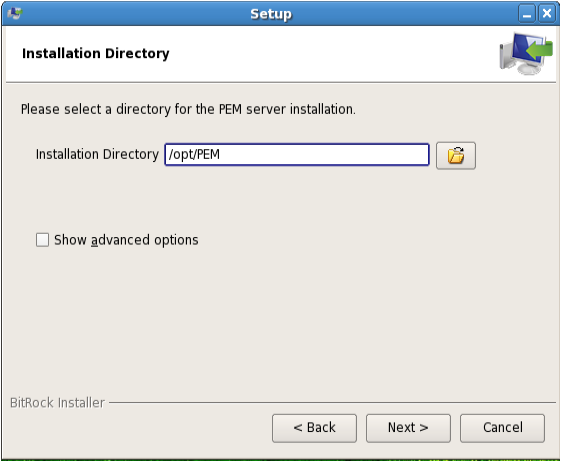Close the Setup window
The height and width of the screenshot is (462, 561).
[x=547, y=14]
